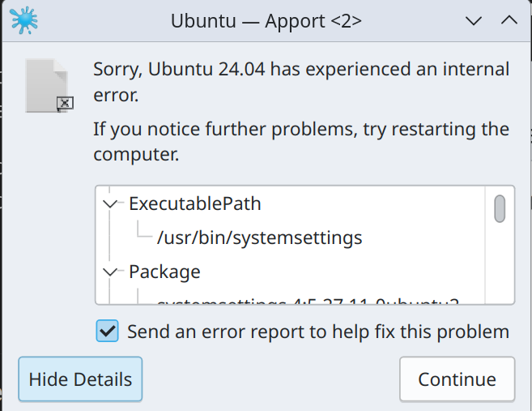The width and height of the screenshot is (532, 411).
Task: Select the partially visible systemsettings version entry
Action: coord(308,302)
